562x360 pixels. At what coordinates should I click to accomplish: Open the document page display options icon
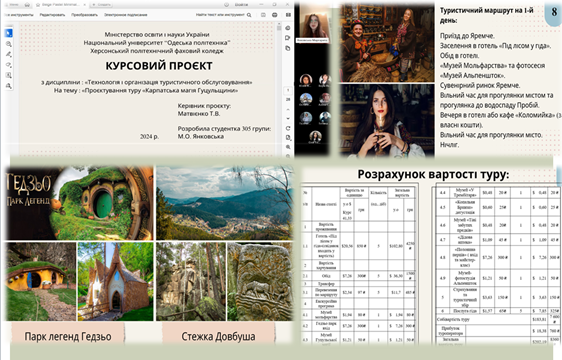click(288, 137)
